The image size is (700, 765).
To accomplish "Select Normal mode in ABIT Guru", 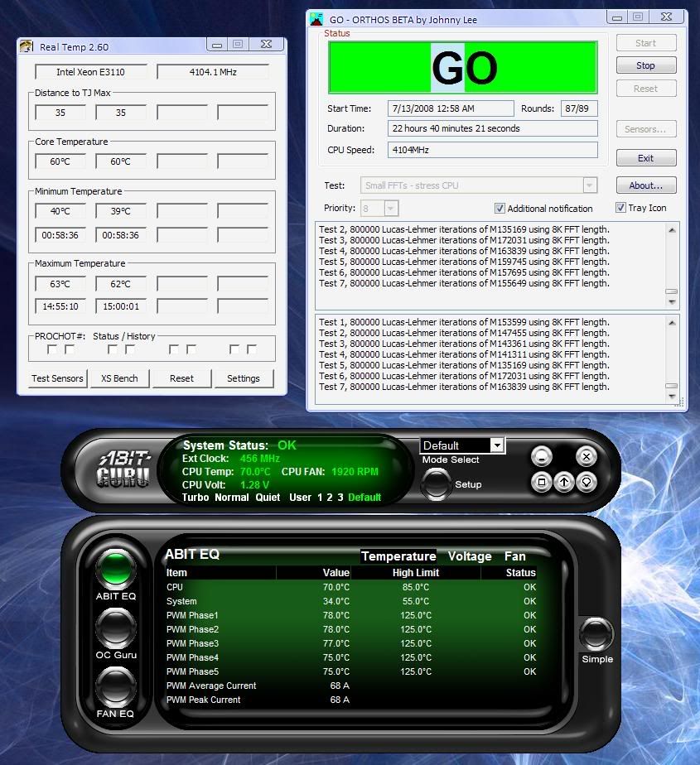I will (x=232, y=497).
